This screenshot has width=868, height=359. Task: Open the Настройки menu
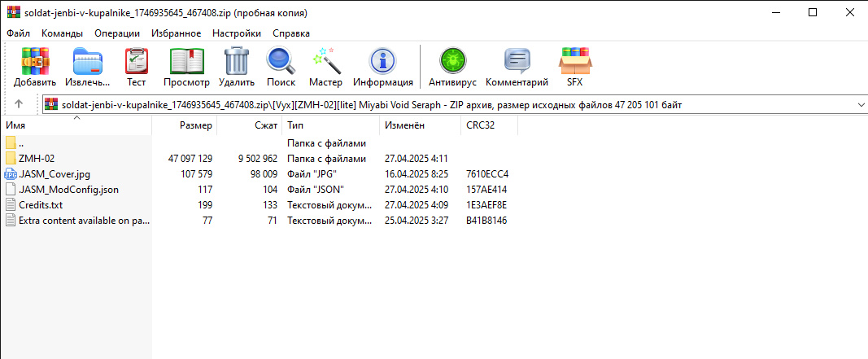point(237,33)
